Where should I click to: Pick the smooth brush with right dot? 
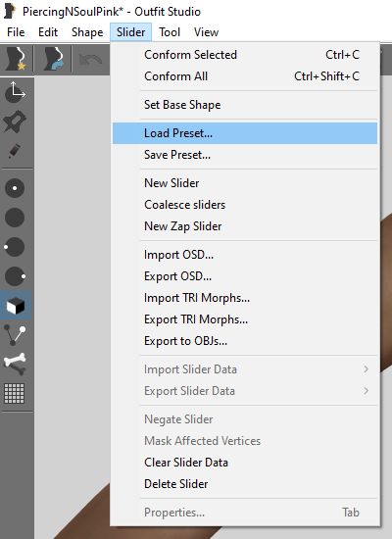(x=15, y=276)
